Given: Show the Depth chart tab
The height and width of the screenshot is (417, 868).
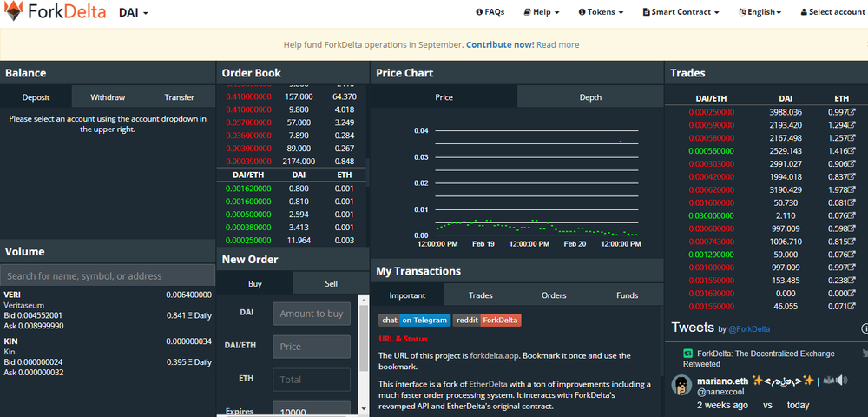Looking at the screenshot, I should pos(590,97).
